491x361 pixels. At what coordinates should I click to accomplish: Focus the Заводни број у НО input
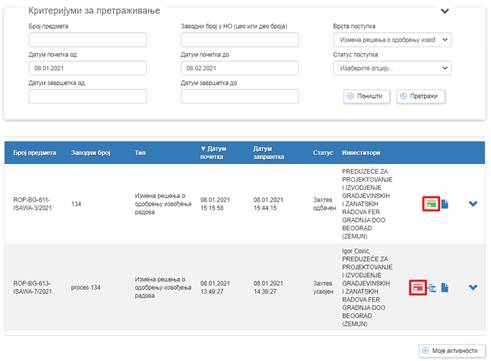point(240,40)
